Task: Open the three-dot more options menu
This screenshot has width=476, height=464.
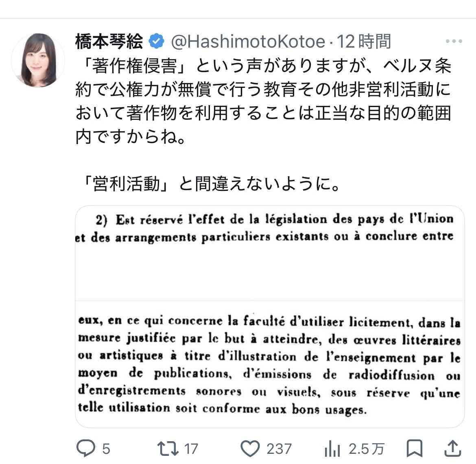Action: [454, 41]
